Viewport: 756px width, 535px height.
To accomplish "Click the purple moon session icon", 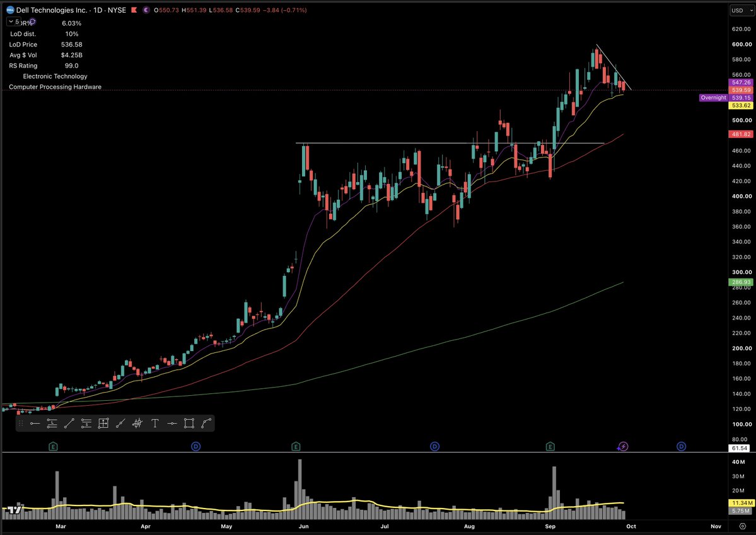I will (146, 10).
